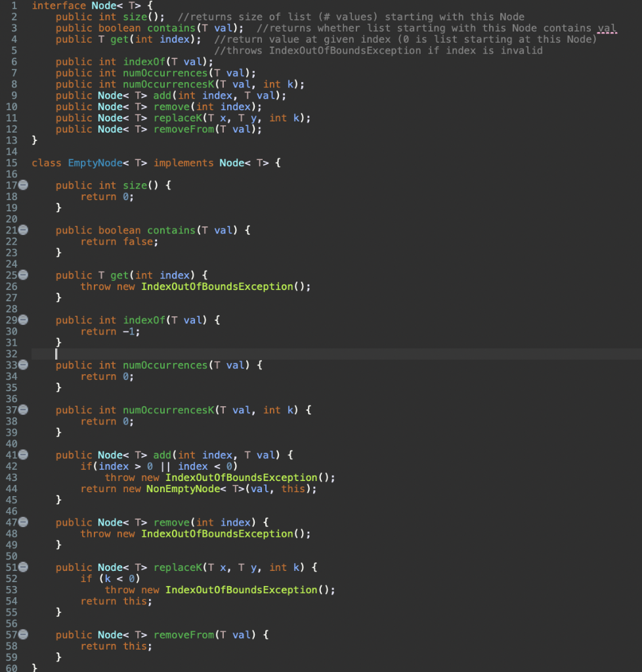The image size is (642, 672).
Task: Place cursor on the empty highlighted line 32
Action: [337, 354]
